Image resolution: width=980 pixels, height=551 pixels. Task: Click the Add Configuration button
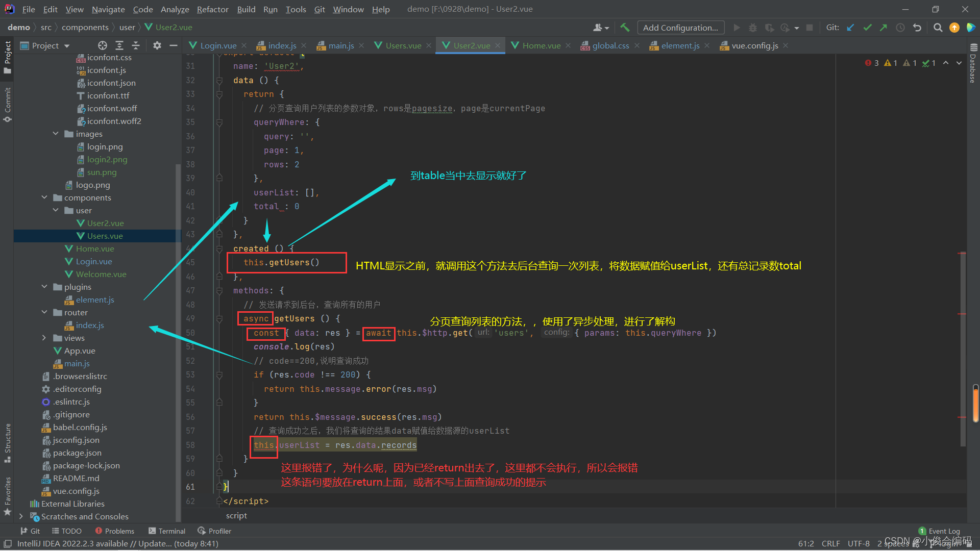[680, 28]
